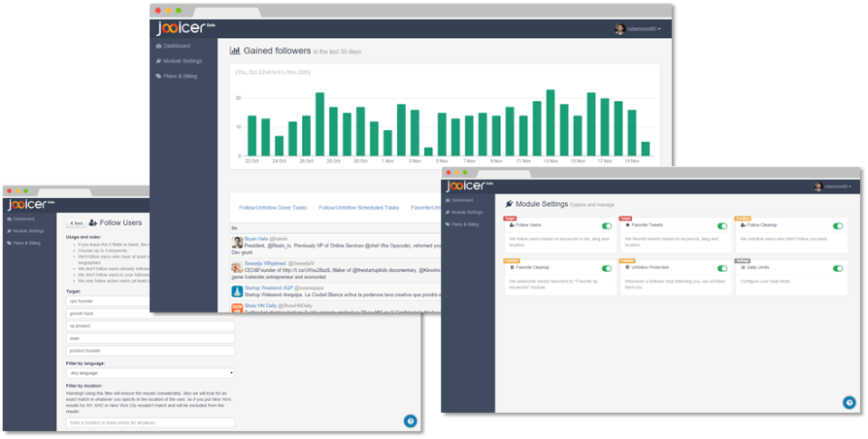Click the plug icon next to Module Settings heading
The height and width of the screenshot is (439, 868).
pyautogui.click(x=509, y=204)
